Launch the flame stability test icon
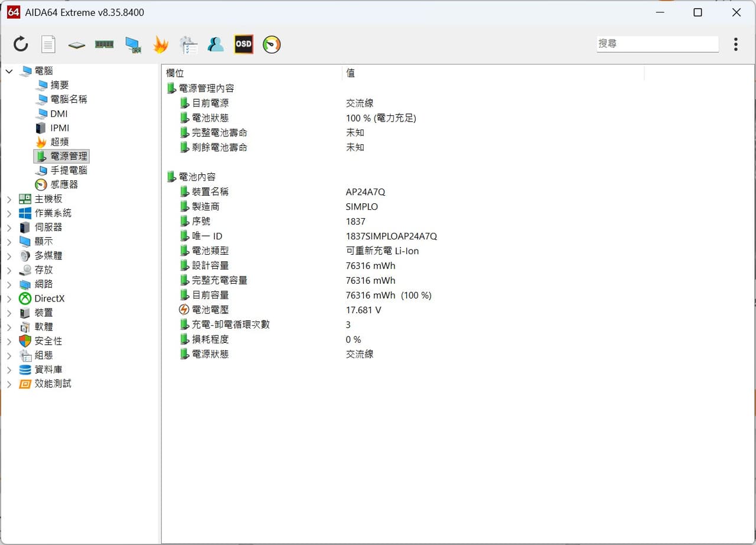The image size is (756, 545). [161, 44]
